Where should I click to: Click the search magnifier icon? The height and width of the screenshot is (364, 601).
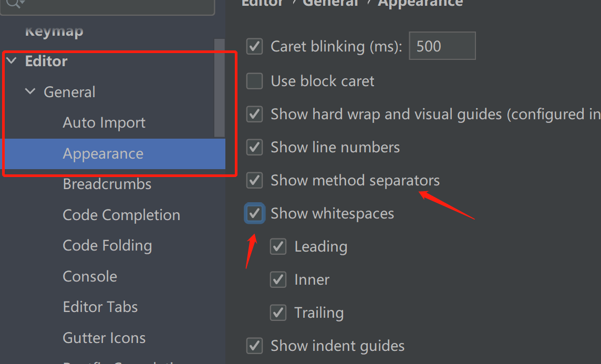pos(14,3)
